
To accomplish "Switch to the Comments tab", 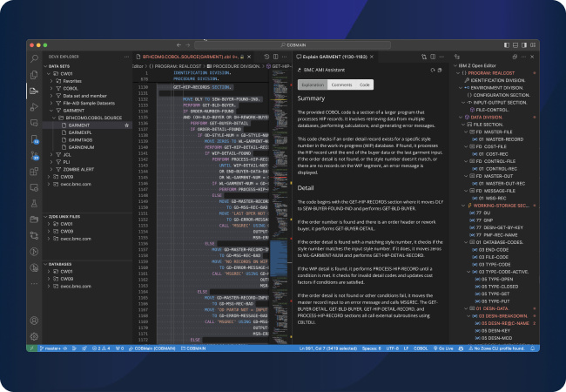I will click(341, 84).
